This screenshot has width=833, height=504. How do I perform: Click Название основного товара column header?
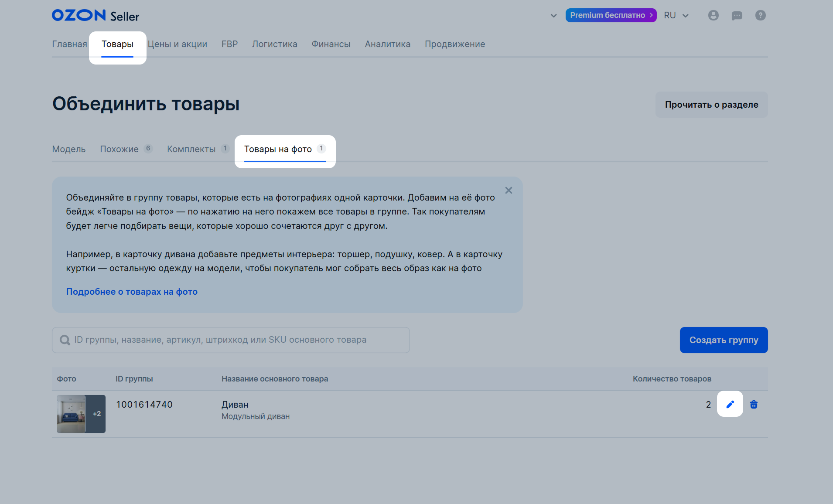pos(275,379)
